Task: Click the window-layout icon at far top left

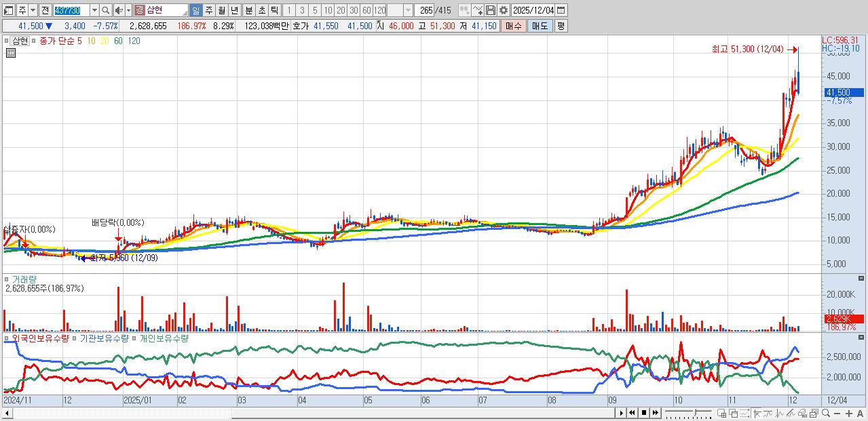Action: [8, 10]
